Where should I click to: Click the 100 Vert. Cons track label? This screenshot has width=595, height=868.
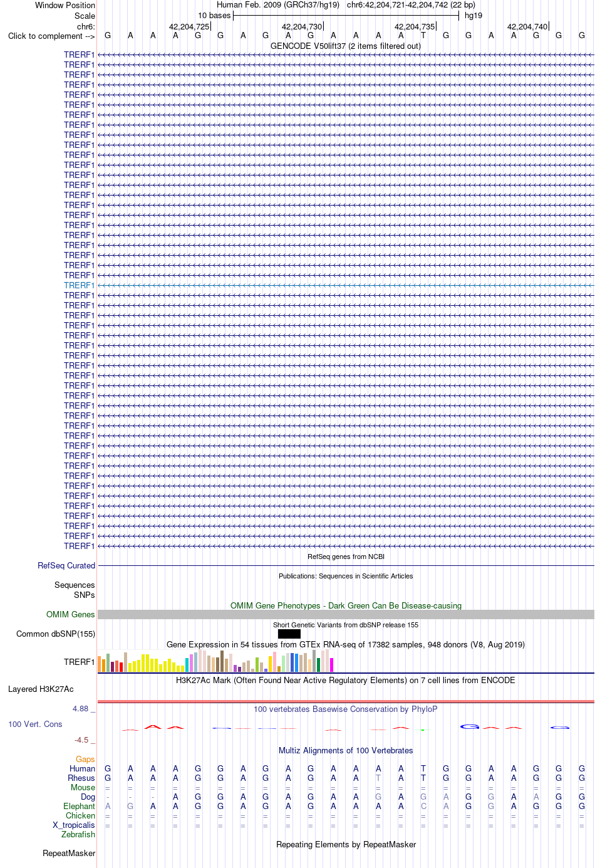(x=35, y=724)
